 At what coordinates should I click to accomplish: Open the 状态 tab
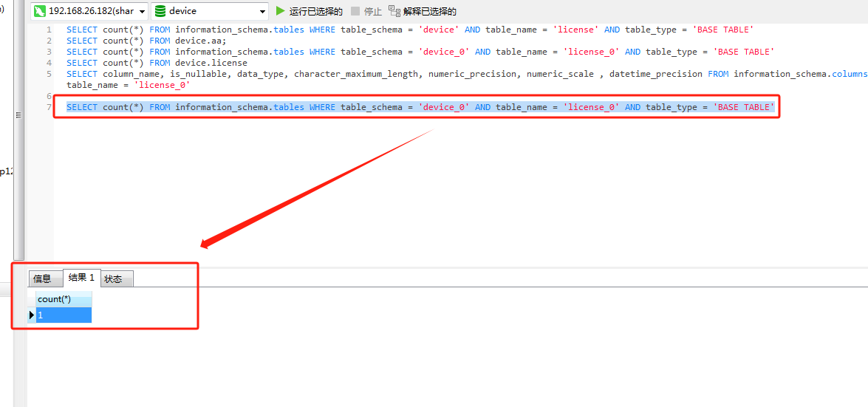(x=116, y=278)
